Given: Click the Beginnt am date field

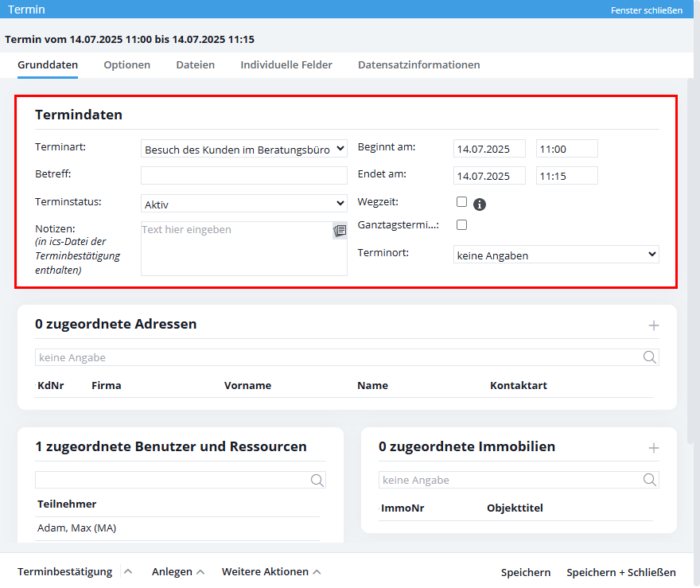Looking at the screenshot, I should 488,149.
